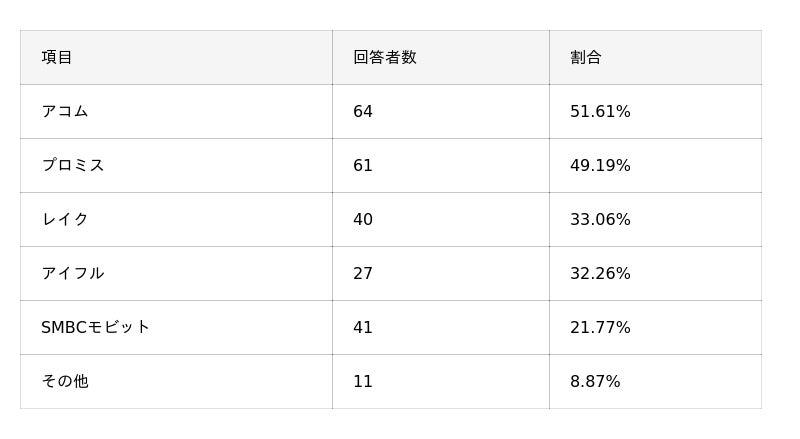Click the respondent count 27 cell
This screenshot has height=439, width=800.
click(x=363, y=274)
